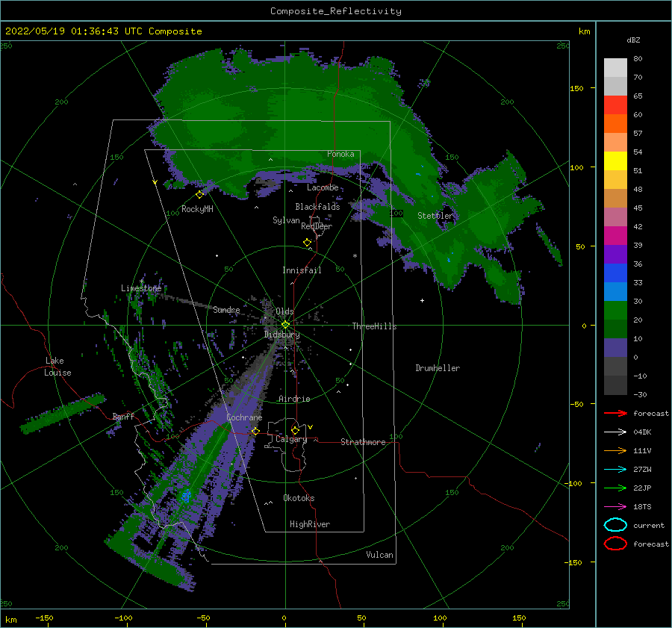Image resolution: width=672 pixels, height=628 pixels.
Task: Select the red forecast ellipse icon
Action: pyautogui.click(x=615, y=544)
